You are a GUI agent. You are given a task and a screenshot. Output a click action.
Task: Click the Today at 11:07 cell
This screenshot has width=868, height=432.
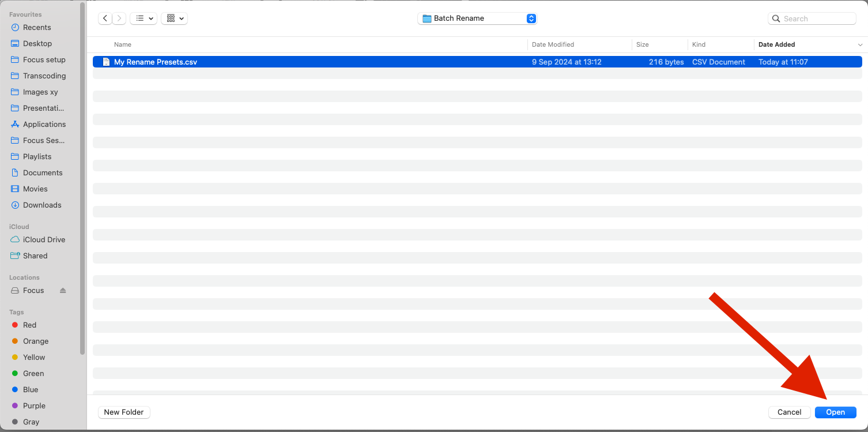[783, 62]
